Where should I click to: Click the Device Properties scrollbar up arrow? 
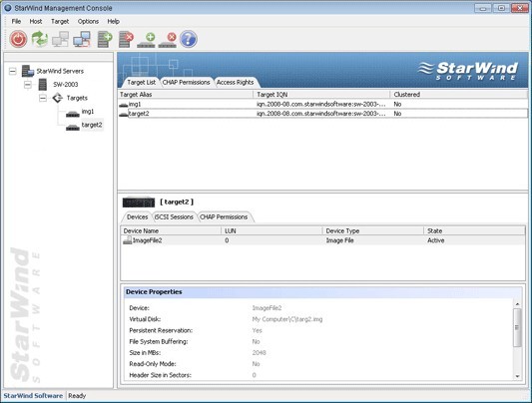[x=517, y=304]
